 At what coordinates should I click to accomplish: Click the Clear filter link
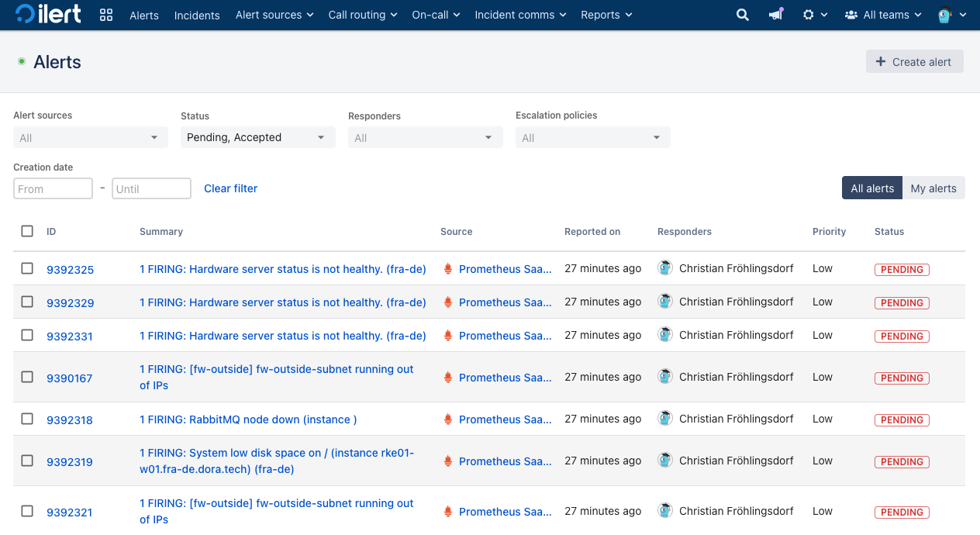(230, 188)
